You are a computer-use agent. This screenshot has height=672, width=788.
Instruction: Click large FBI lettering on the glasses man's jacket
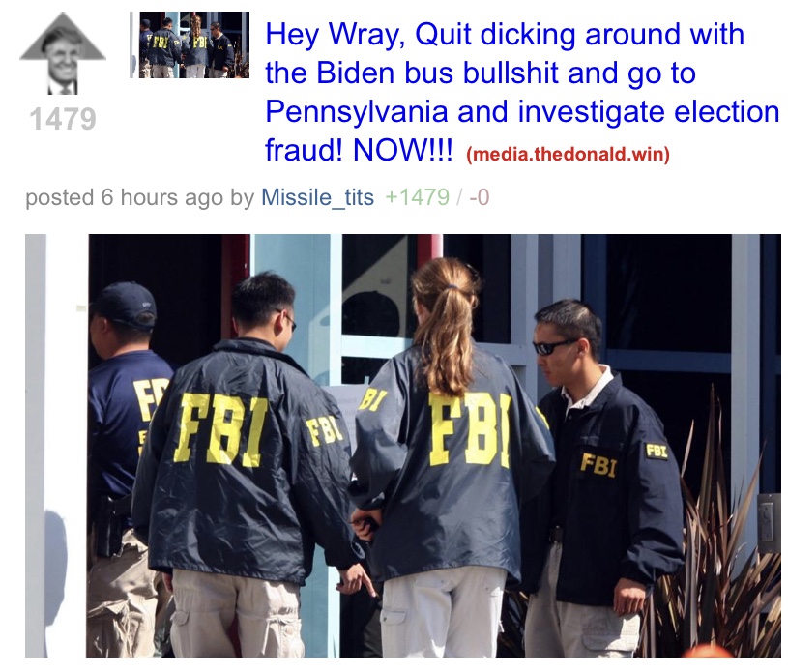(219, 429)
